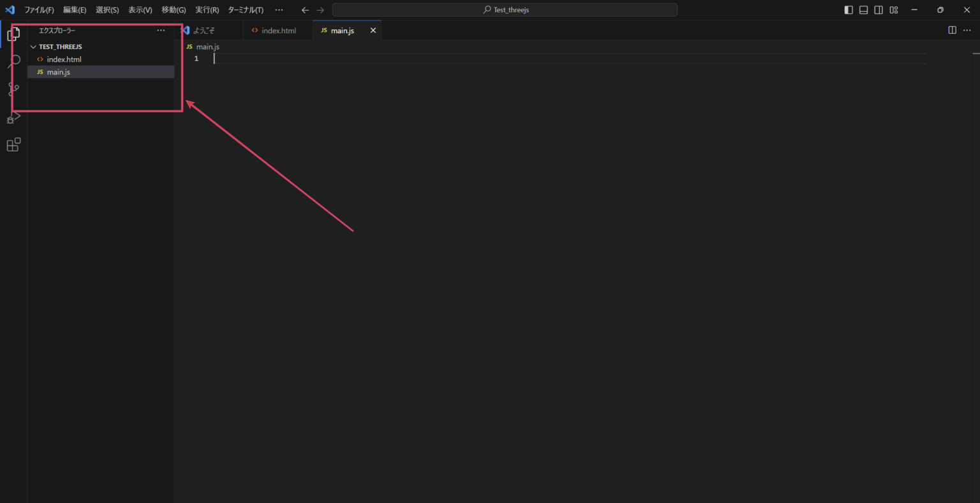Screen dimensions: 980x503
Task: Open the Search view icon
Action: tap(13, 61)
